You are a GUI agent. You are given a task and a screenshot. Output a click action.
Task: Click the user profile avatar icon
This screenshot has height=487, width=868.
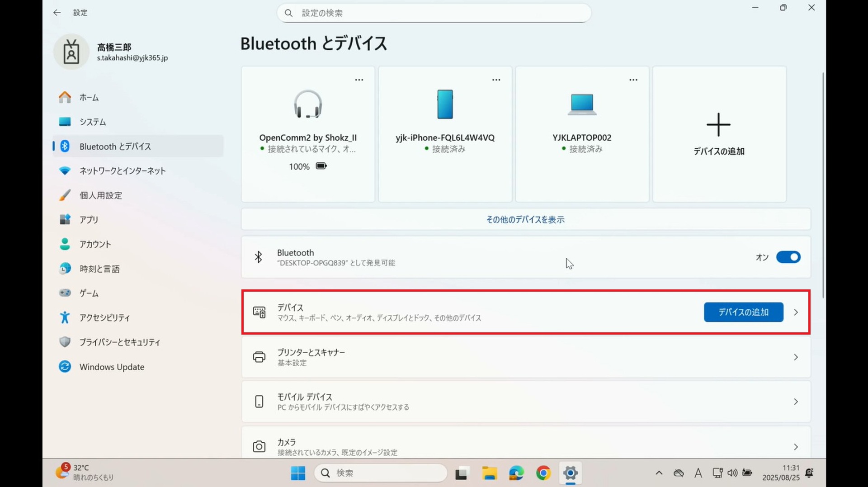[71, 52]
